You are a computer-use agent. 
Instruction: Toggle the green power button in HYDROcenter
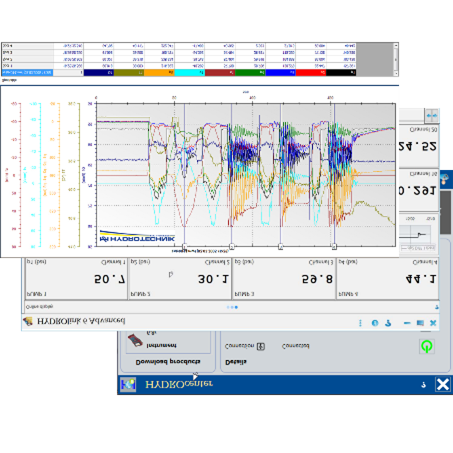[x=427, y=346]
